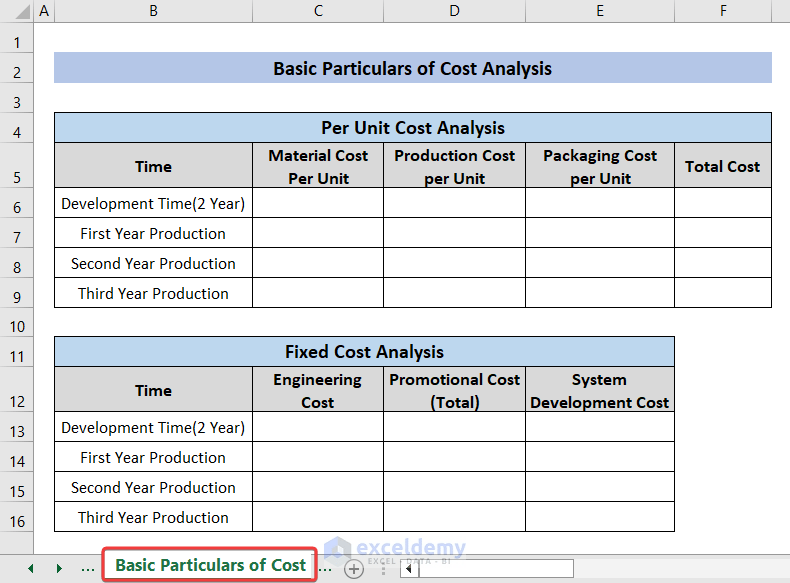
Task: Click the New Sheet plus icon
Action: coord(354,569)
